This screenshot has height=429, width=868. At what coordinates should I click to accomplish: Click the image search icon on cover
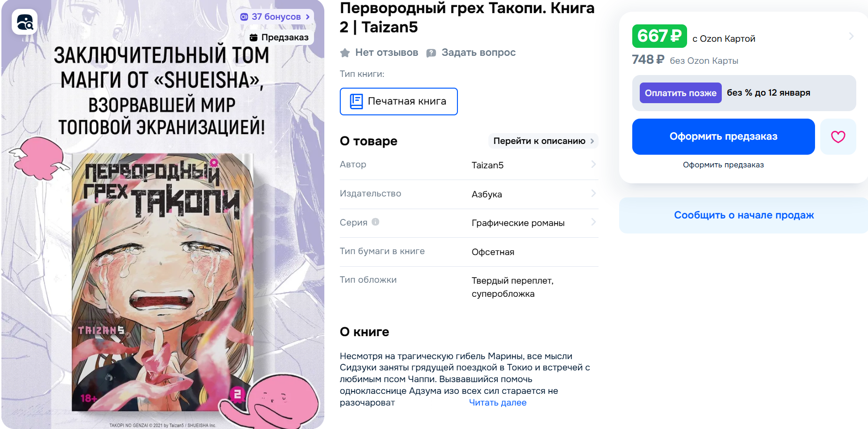24,22
